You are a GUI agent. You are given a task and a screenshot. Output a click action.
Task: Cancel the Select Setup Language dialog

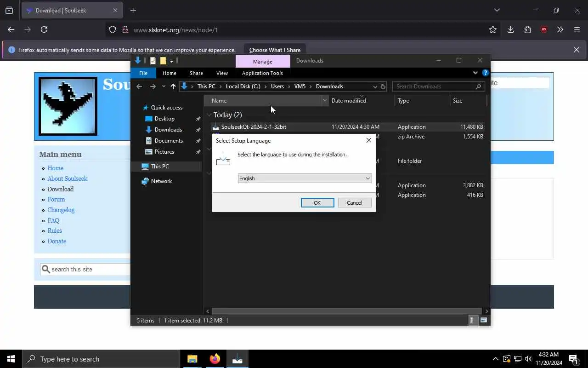coord(354,203)
